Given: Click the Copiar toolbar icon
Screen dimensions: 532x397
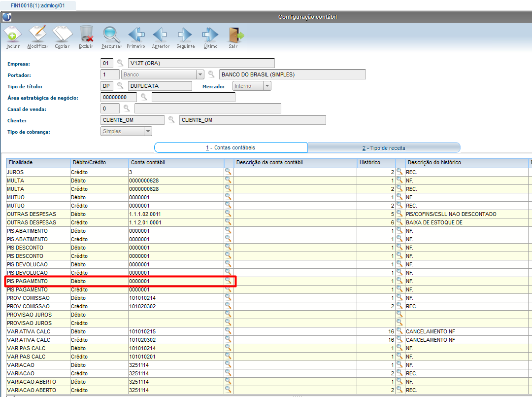Looking at the screenshot, I should [62, 34].
